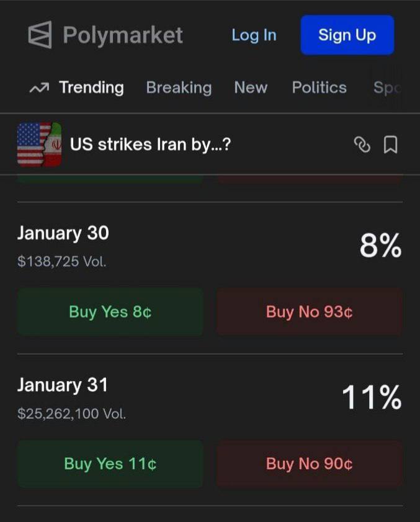Click the Trending arrow icon
Image resolution: width=420 pixels, height=522 pixels.
[38, 89]
